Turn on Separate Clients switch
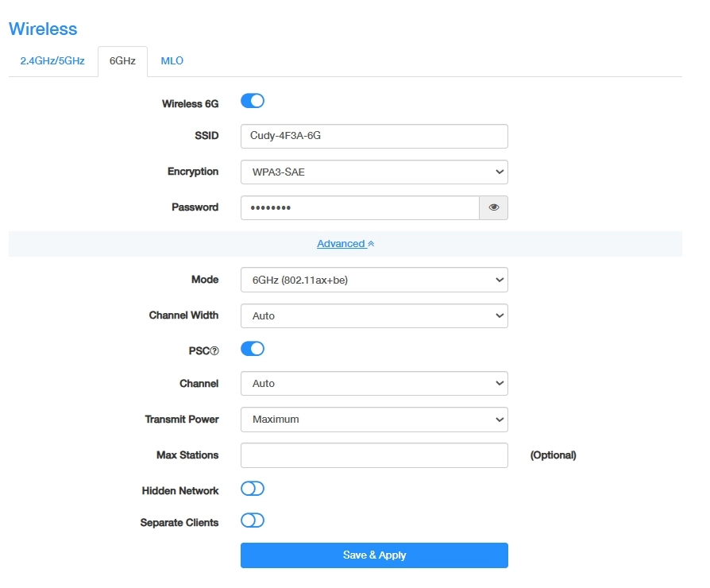The width and height of the screenshot is (710, 588). click(252, 521)
